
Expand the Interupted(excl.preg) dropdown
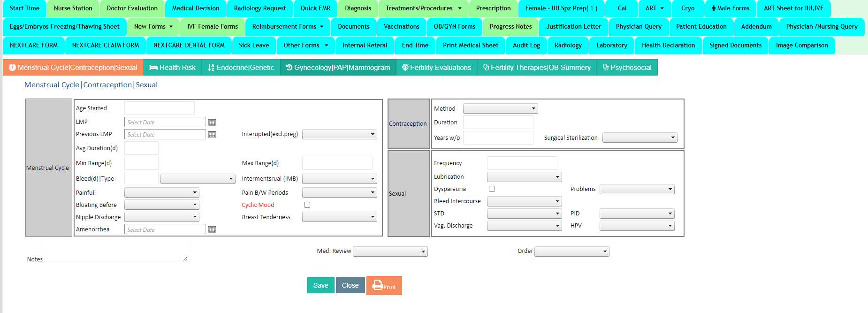point(339,134)
